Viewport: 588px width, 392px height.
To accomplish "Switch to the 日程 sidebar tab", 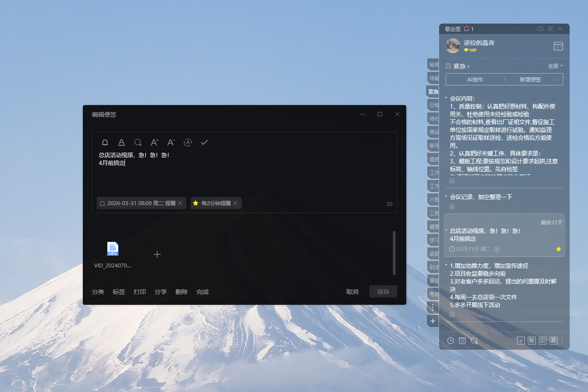I will (433, 105).
